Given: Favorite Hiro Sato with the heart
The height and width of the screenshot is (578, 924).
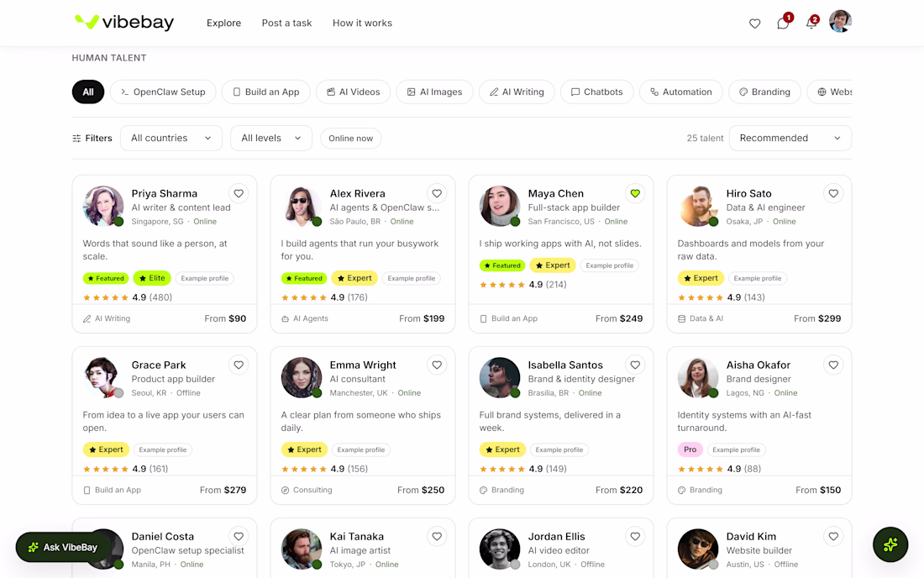Looking at the screenshot, I should point(833,193).
